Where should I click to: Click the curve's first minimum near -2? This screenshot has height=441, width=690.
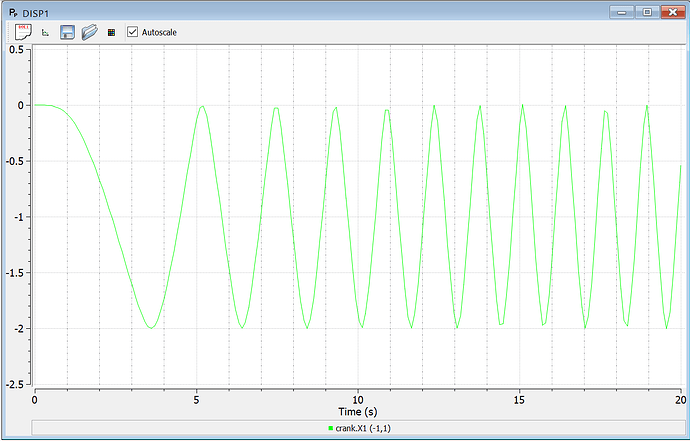(x=151, y=328)
